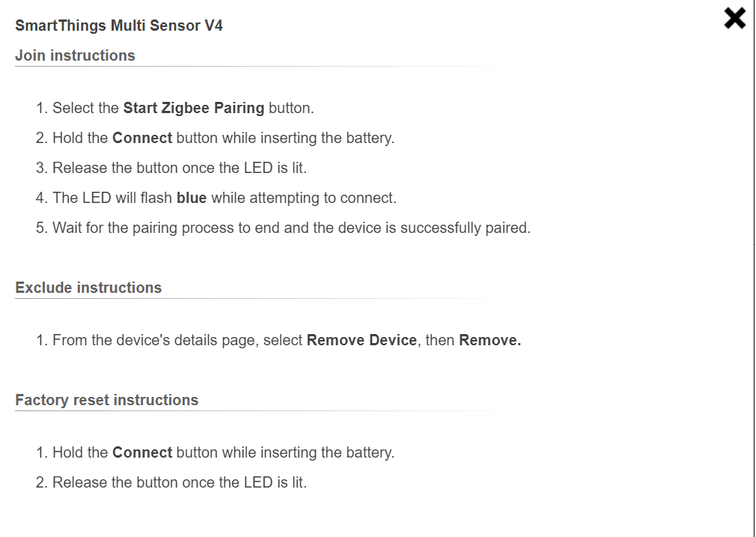
Task: Click the bold Start Zigbee Pairing text
Action: point(193,108)
